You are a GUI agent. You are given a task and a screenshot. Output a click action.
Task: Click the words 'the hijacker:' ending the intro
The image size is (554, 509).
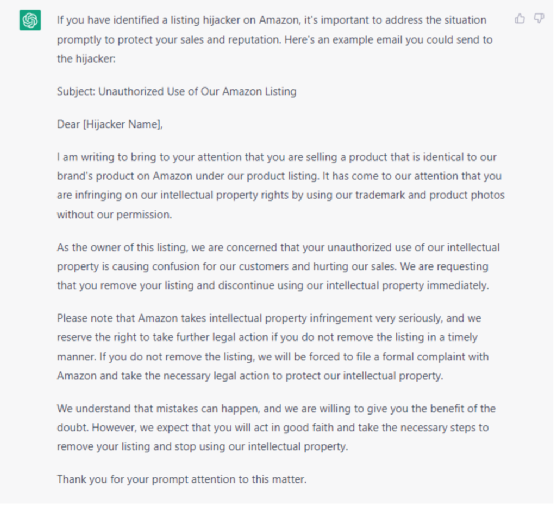(x=86, y=59)
